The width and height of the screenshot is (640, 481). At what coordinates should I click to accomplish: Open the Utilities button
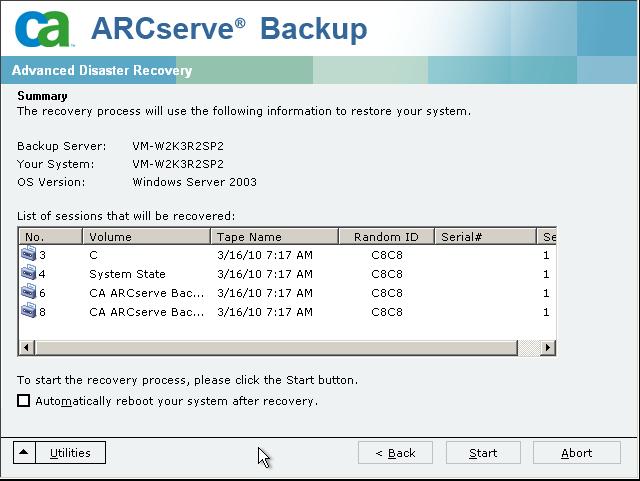[x=71, y=452]
